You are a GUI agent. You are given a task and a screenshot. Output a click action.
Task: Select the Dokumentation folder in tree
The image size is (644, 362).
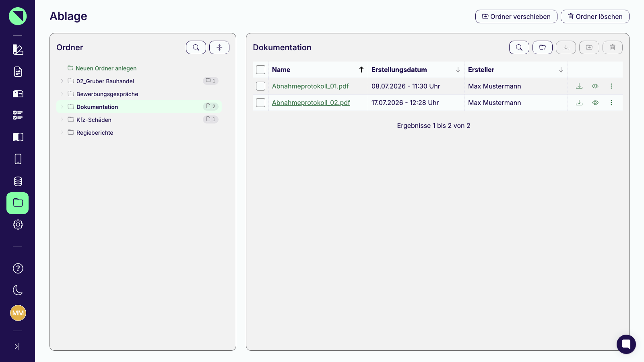(x=139, y=107)
